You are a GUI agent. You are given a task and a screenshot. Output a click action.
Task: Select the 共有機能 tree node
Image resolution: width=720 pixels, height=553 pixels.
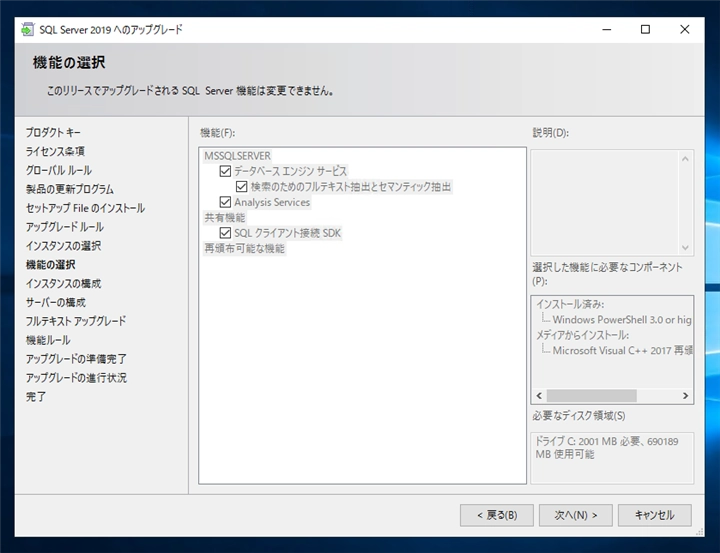pos(225,217)
